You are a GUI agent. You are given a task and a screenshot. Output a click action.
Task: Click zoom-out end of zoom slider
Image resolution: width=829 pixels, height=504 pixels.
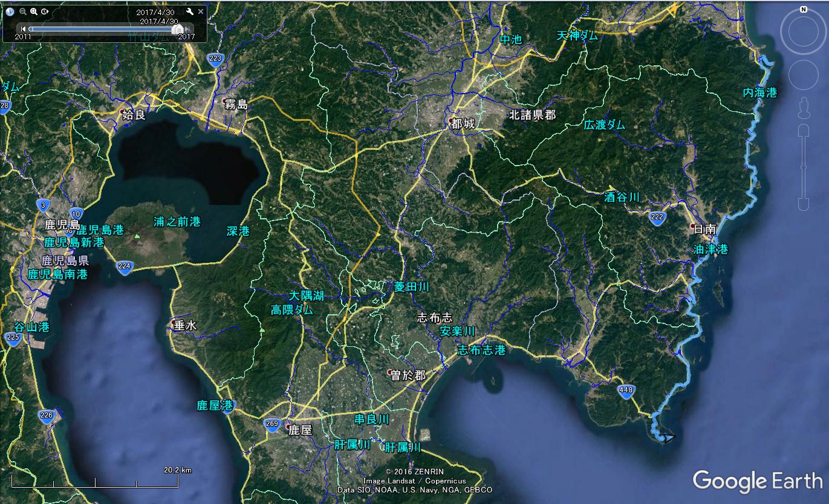click(803, 204)
